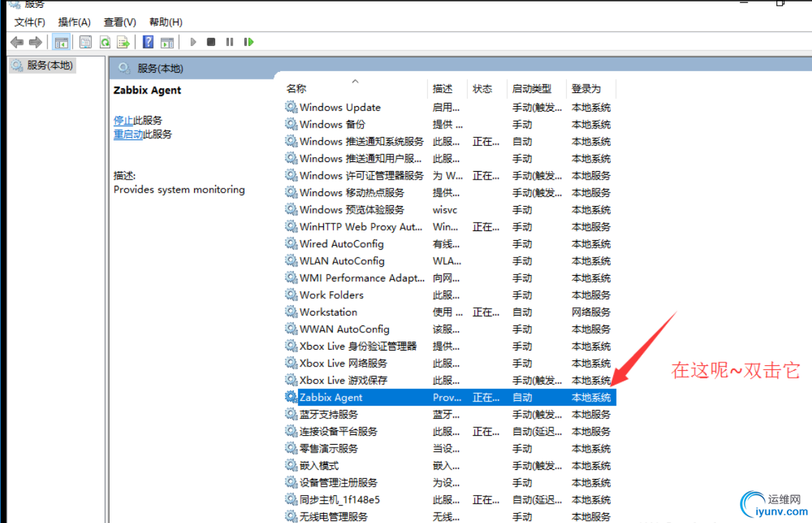
Task: Select Xbox Live 游戏保存 row
Action: [450, 381]
